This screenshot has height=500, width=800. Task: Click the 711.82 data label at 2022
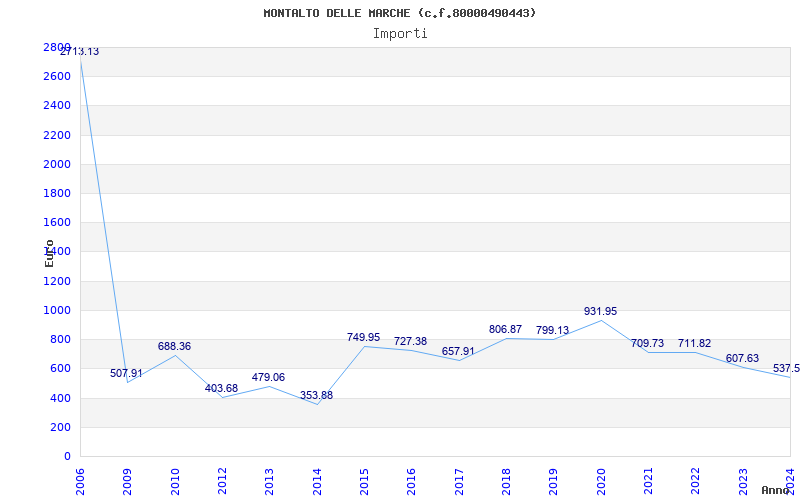(694, 343)
